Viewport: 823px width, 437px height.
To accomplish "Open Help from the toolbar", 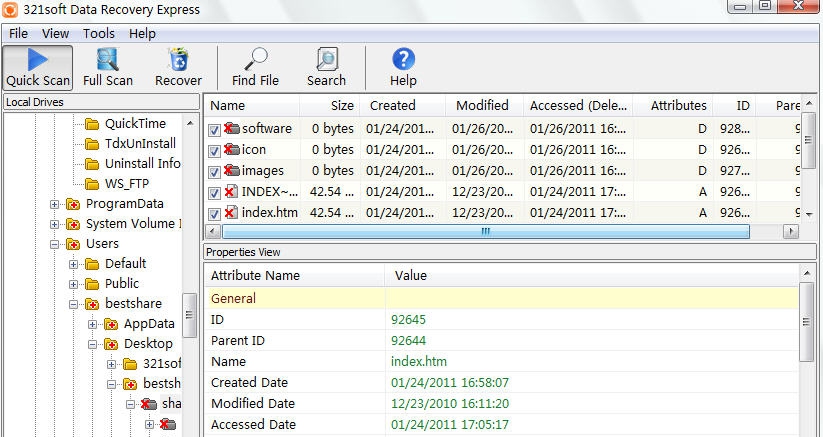I will coord(403,60).
